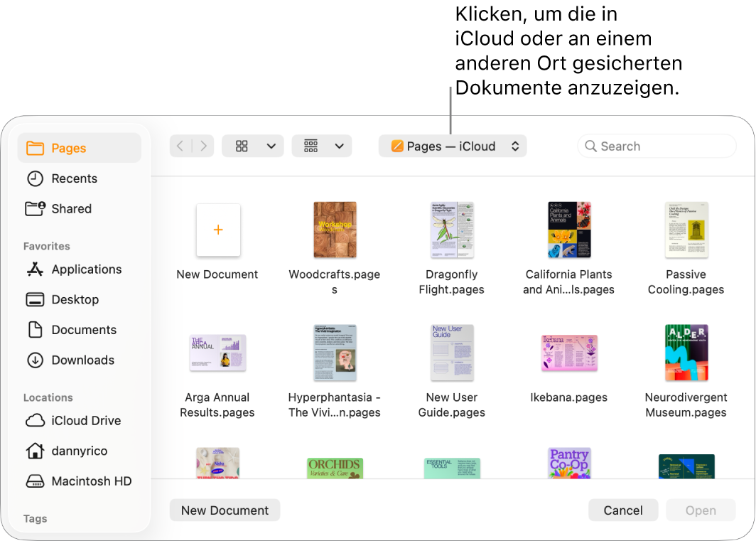Click the icon view grid button

[x=242, y=146]
